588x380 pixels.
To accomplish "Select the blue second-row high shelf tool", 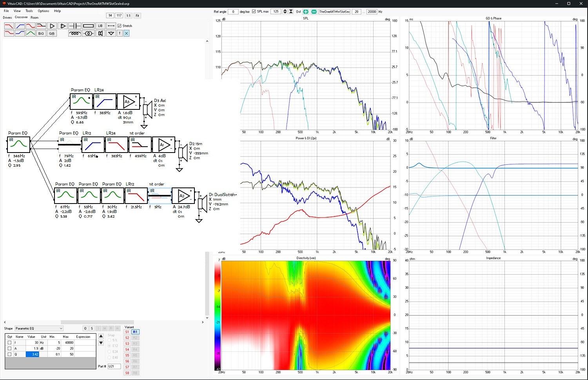I will click(20, 33).
